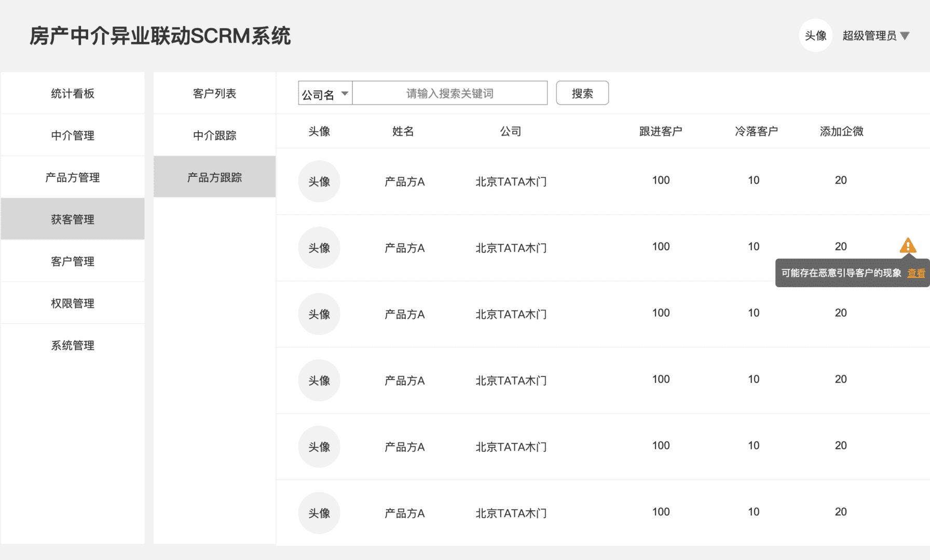Screen dimensions: 930x560
Task: Click the orange warning triangle icon
Action: pos(908,246)
